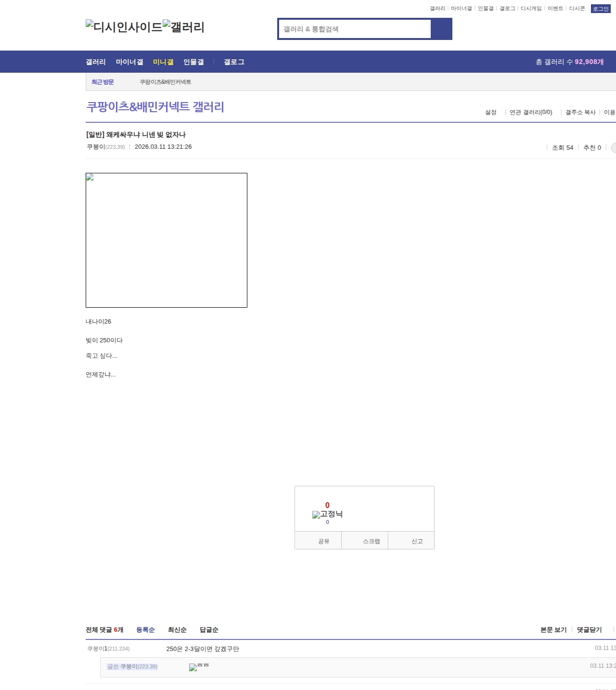Switch to 인물갤 in the blue navigation bar
616x690 pixels.
[x=193, y=62]
